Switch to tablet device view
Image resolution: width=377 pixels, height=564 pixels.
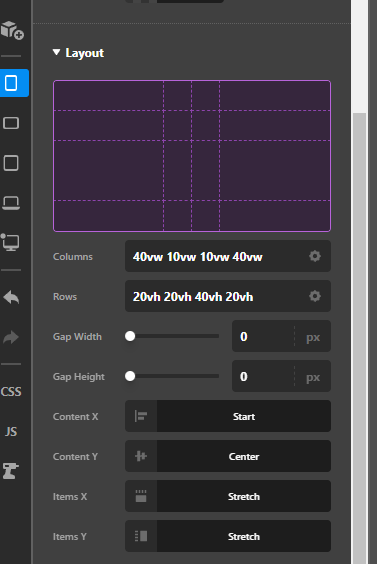pyautogui.click(x=11, y=163)
